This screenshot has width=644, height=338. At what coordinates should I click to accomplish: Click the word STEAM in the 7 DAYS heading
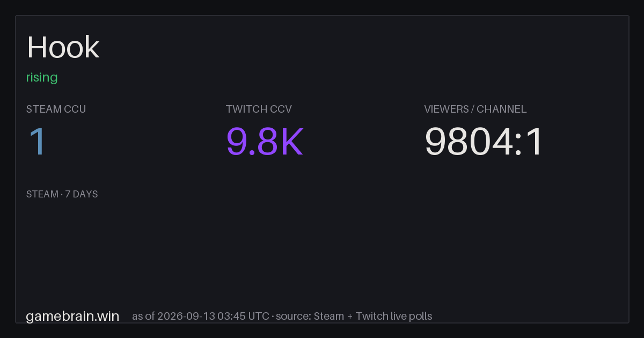(x=42, y=194)
